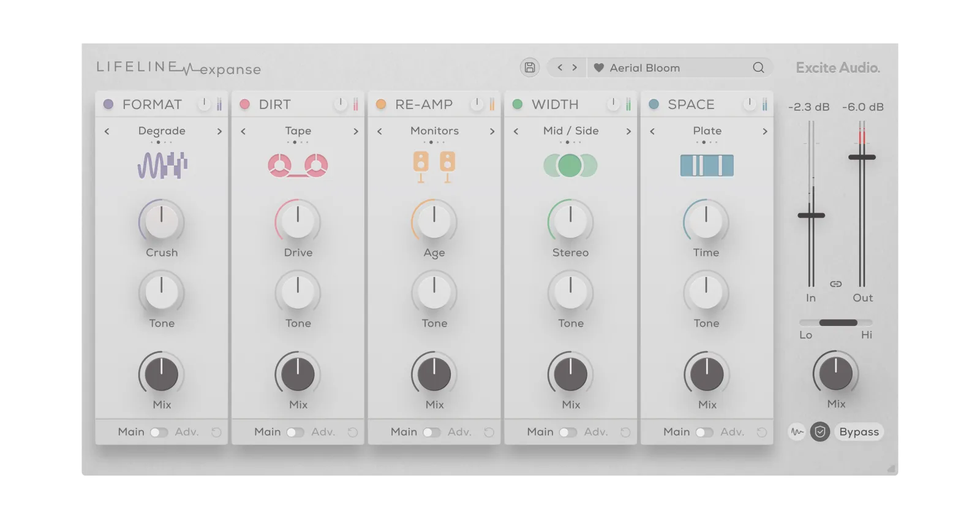Go to next preset arrow
Screen dimensions: 980x519
pos(575,67)
